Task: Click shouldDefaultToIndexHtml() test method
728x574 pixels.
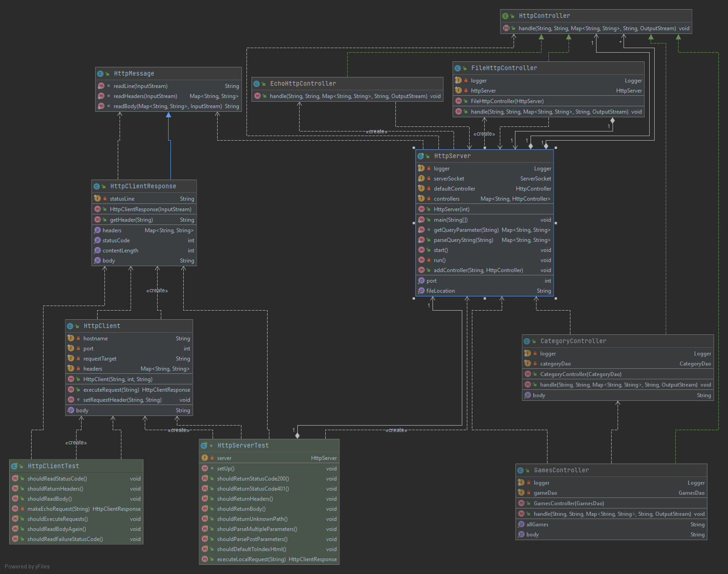Action: coord(269,549)
